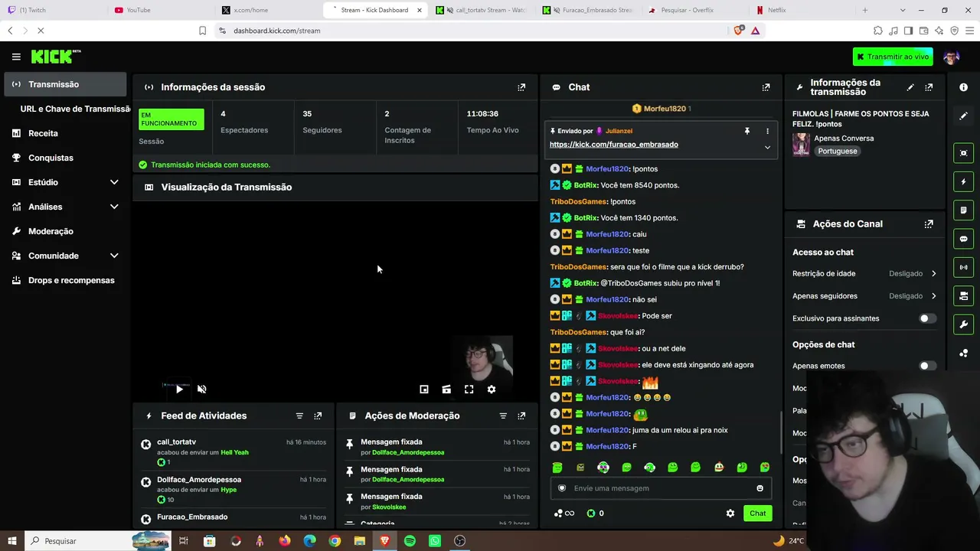Image resolution: width=980 pixels, height=551 pixels.
Task: Make the stream preview fullscreen
Action: (x=469, y=390)
